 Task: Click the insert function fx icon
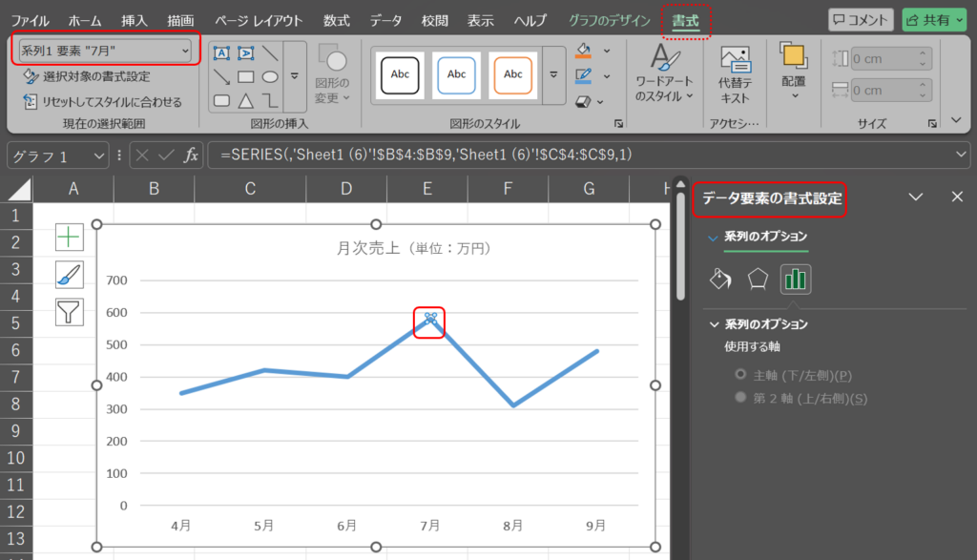191,156
